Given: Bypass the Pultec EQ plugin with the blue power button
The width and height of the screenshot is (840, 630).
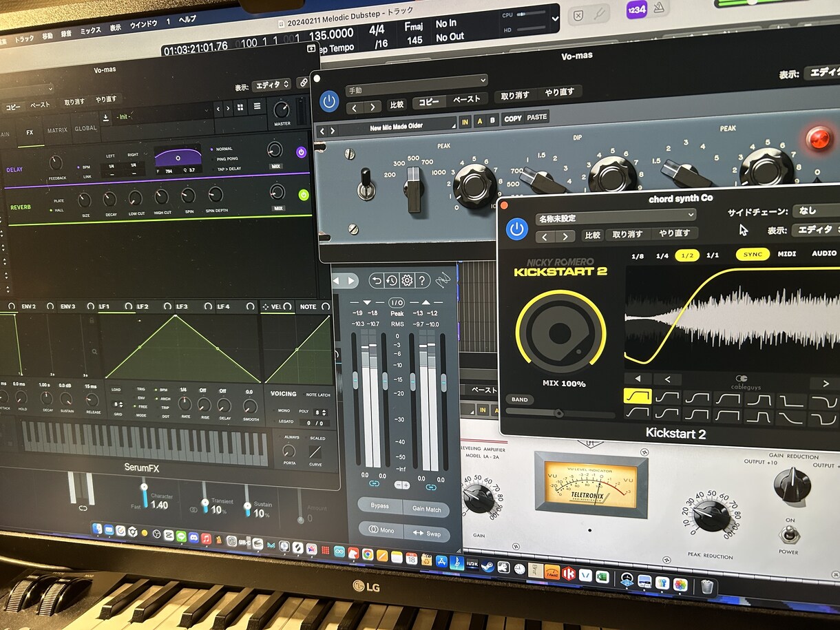Looking at the screenshot, I should pyautogui.click(x=330, y=102).
